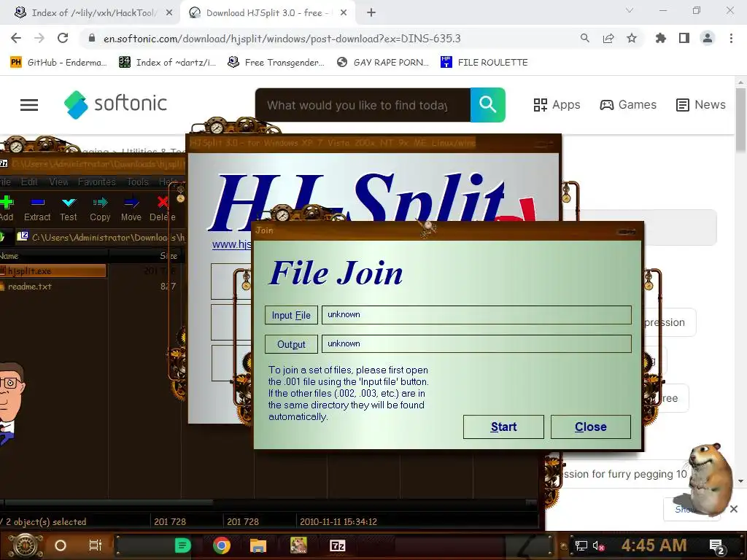Open FILE ROULETTE bookmark
Screen dimensions: 747x560
tap(484, 63)
